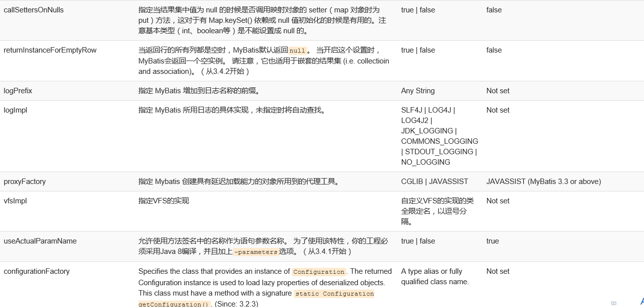Screen dimensions: 644x307
Task: Click 'Not set' default in configurationFactory row
Action: pyautogui.click(x=498, y=271)
